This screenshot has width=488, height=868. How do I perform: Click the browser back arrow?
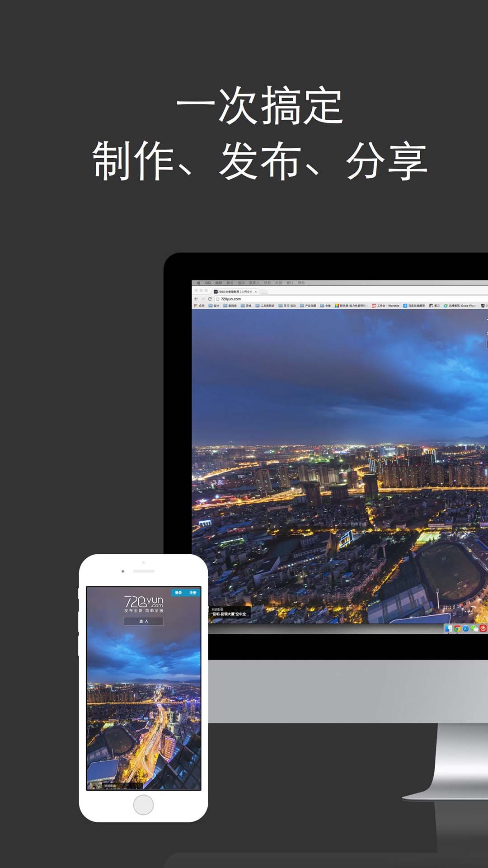196,299
